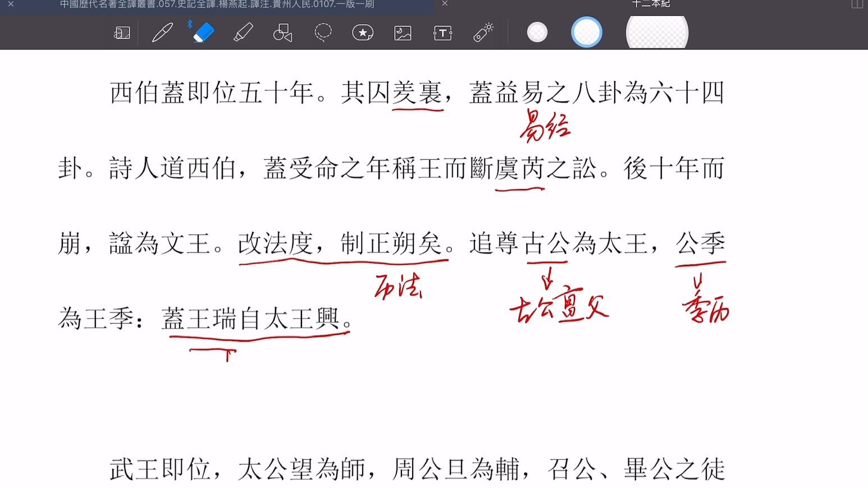Choose the smallest eraser size
The width and height of the screenshot is (868, 488).
pos(537,32)
